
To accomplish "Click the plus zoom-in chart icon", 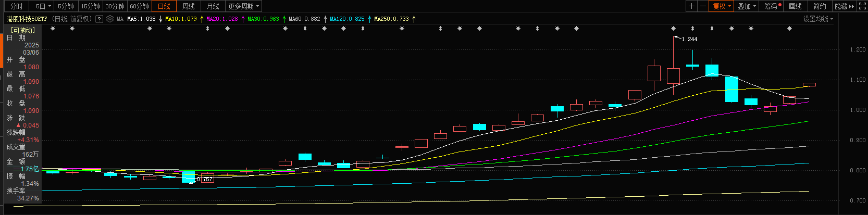I will tap(691, 6).
